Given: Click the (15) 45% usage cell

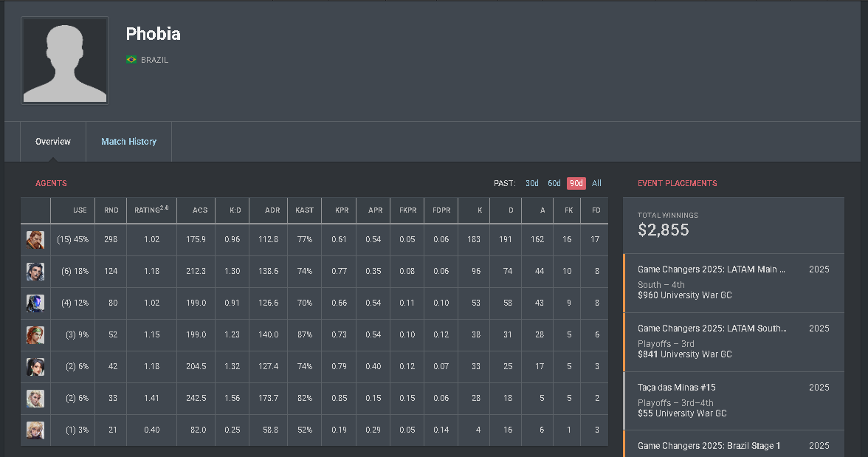Looking at the screenshot, I should (72, 240).
